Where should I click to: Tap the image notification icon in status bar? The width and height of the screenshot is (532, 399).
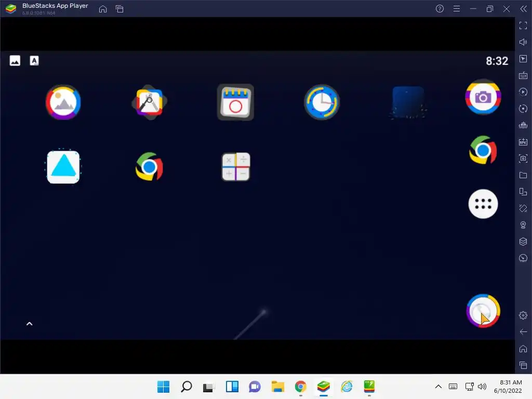tap(15, 61)
